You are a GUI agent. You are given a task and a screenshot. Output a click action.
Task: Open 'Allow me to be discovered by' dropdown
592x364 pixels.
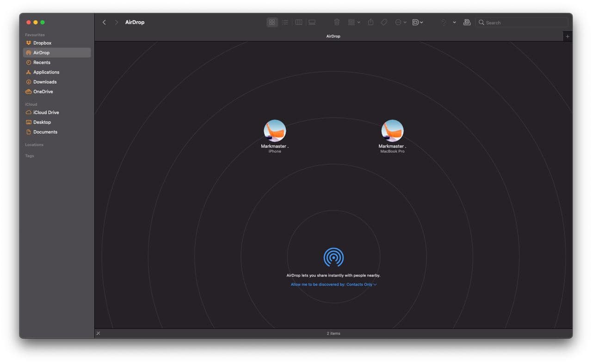333,285
